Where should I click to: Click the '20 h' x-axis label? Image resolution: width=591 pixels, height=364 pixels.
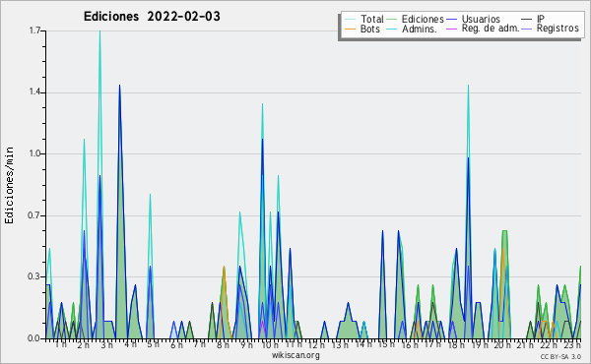point(502,344)
